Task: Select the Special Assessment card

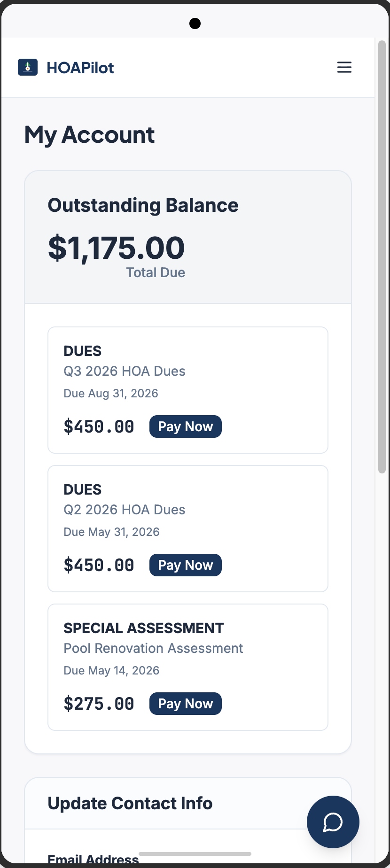Action: [187, 667]
